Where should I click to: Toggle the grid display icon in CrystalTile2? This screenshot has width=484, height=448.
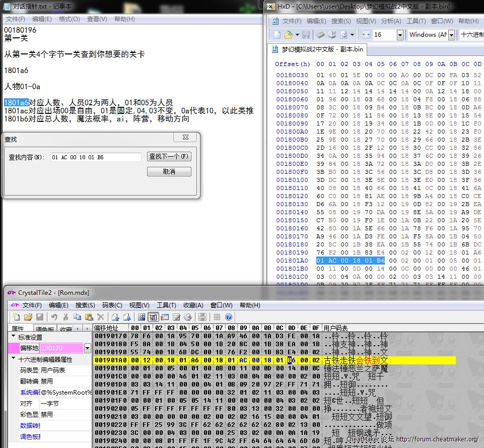pos(217,317)
